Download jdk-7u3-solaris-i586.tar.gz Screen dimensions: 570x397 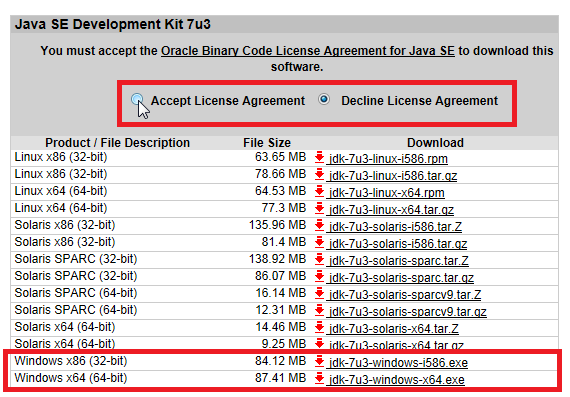398,244
